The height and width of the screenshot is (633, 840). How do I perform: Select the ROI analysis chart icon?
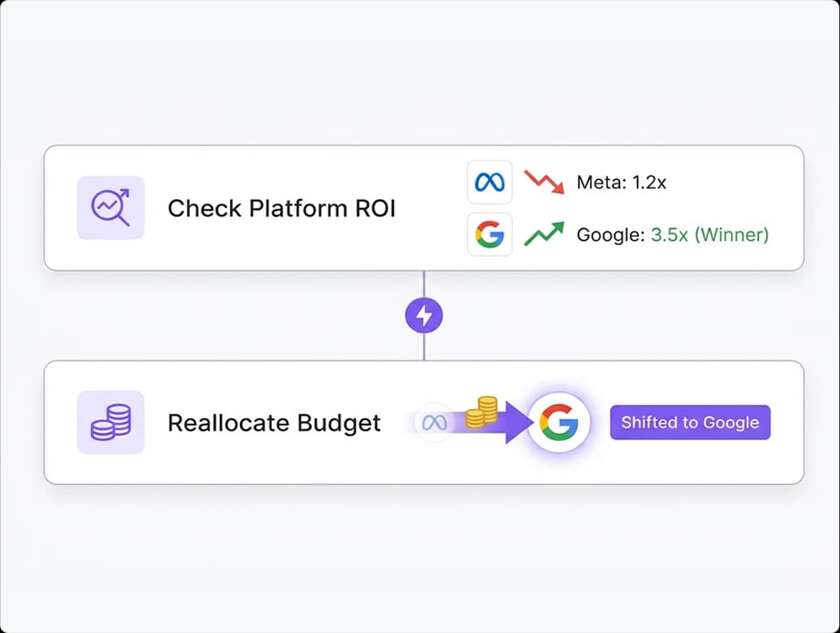(110, 208)
